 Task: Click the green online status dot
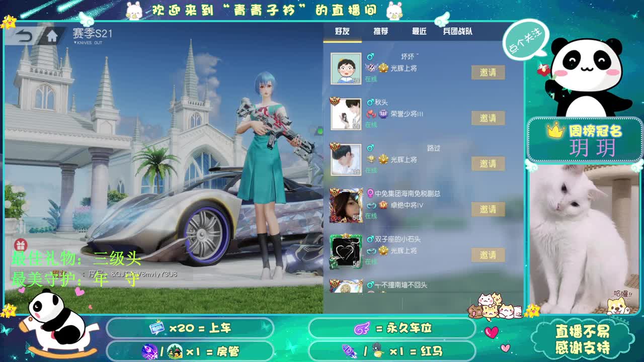319,132
